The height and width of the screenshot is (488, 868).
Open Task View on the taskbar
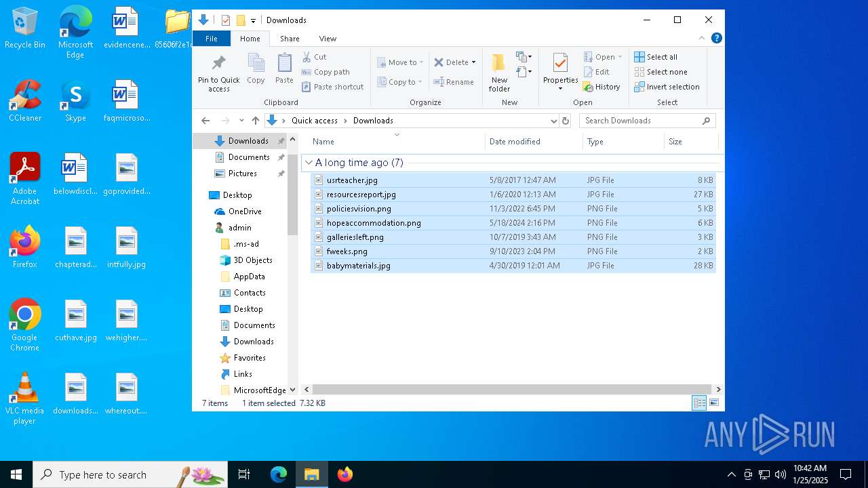(244, 474)
